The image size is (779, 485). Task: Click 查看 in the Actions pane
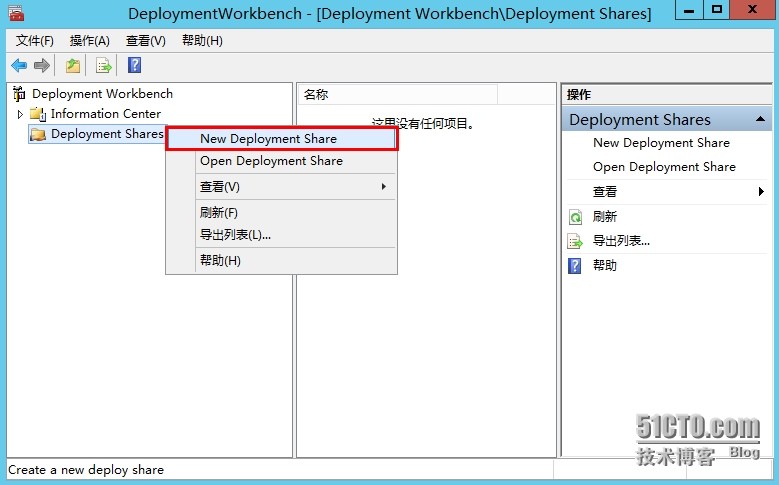tap(605, 191)
